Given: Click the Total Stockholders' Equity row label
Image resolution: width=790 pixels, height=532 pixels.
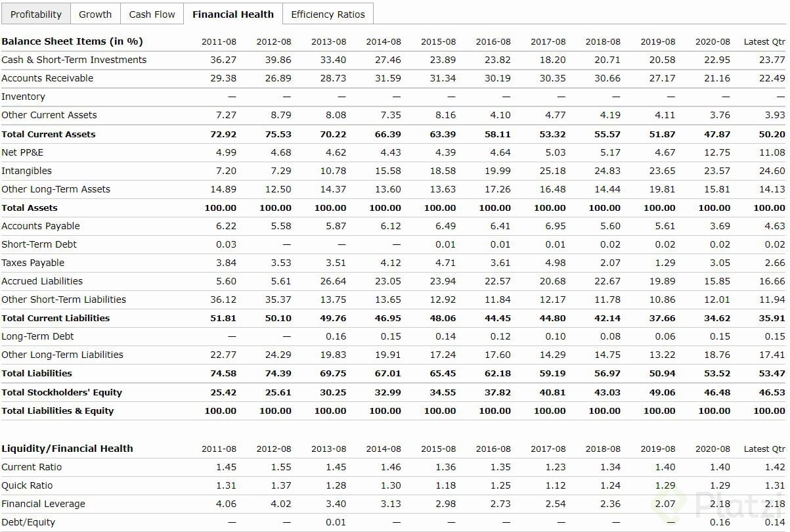Looking at the screenshot, I should [x=62, y=392].
